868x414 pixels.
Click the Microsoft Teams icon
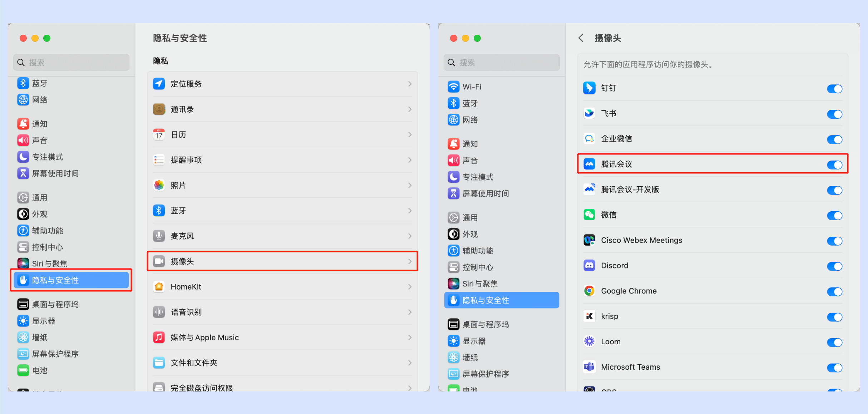coord(589,367)
